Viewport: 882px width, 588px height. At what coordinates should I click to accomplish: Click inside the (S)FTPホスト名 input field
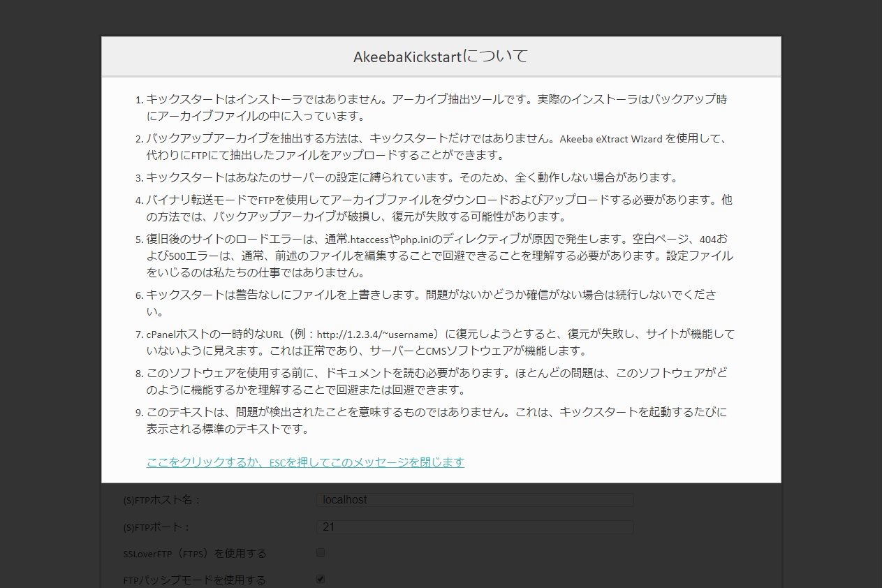point(475,500)
